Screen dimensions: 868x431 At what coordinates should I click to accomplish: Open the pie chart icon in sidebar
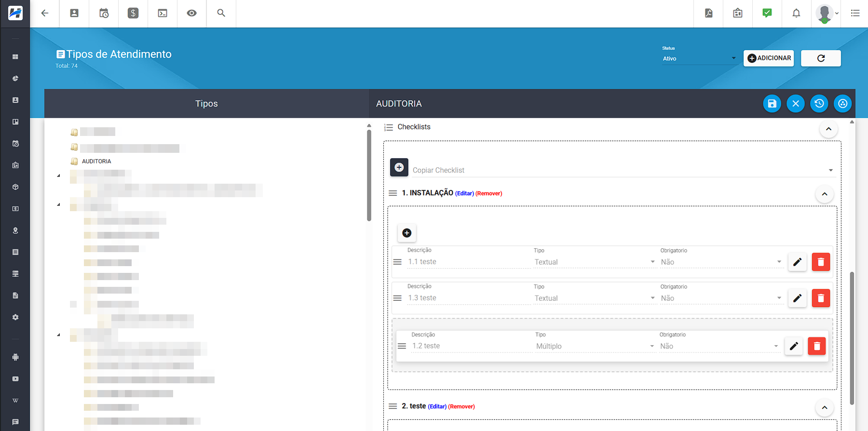(x=15, y=79)
